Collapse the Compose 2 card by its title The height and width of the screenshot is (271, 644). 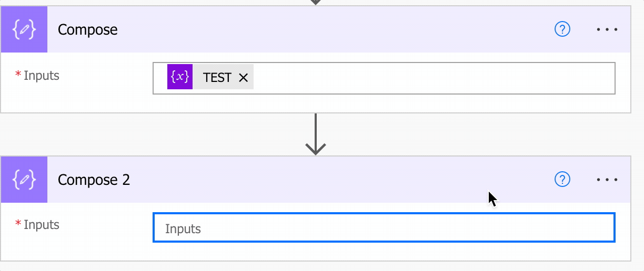pyautogui.click(x=94, y=180)
